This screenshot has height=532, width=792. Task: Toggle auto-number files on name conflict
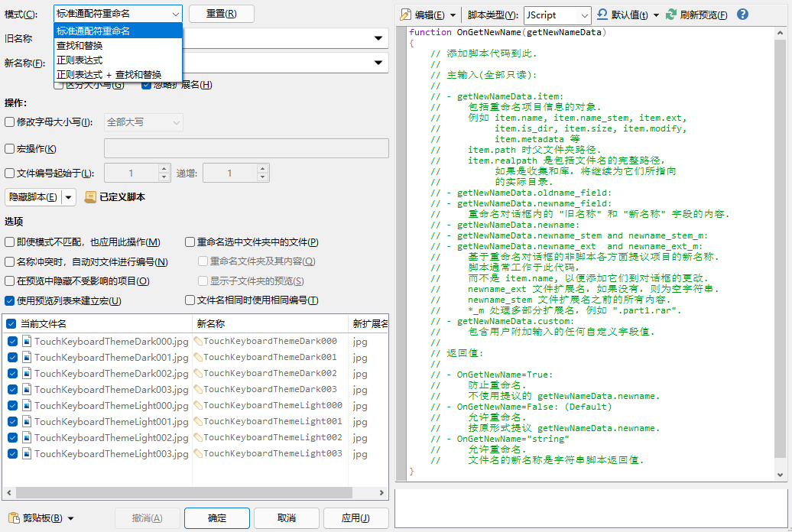(10, 261)
